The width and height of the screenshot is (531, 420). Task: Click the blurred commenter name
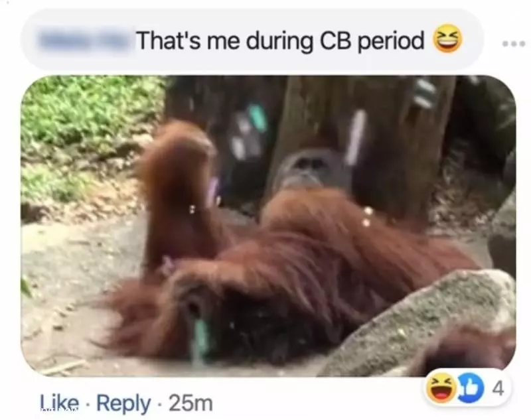[85, 42]
